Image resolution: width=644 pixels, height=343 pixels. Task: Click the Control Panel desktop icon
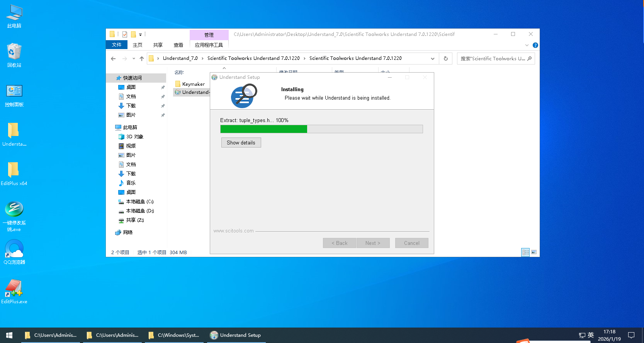point(14,95)
